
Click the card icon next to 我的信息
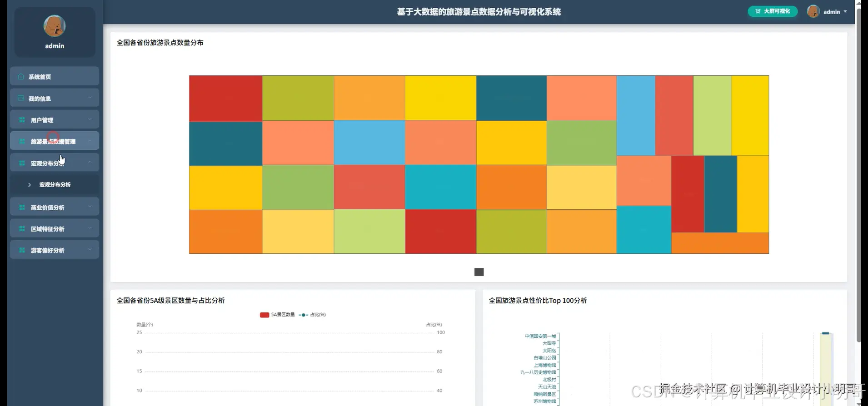(x=21, y=98)
